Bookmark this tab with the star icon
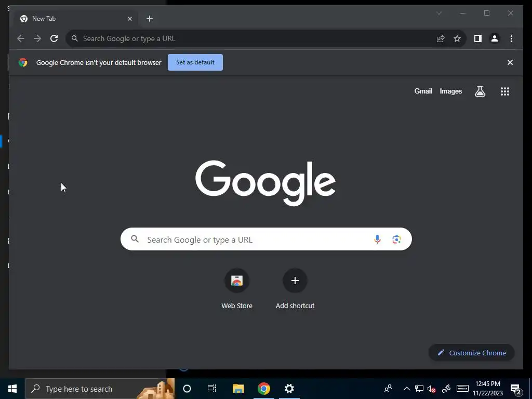532x399 pixels. click(x=457, y=38)
